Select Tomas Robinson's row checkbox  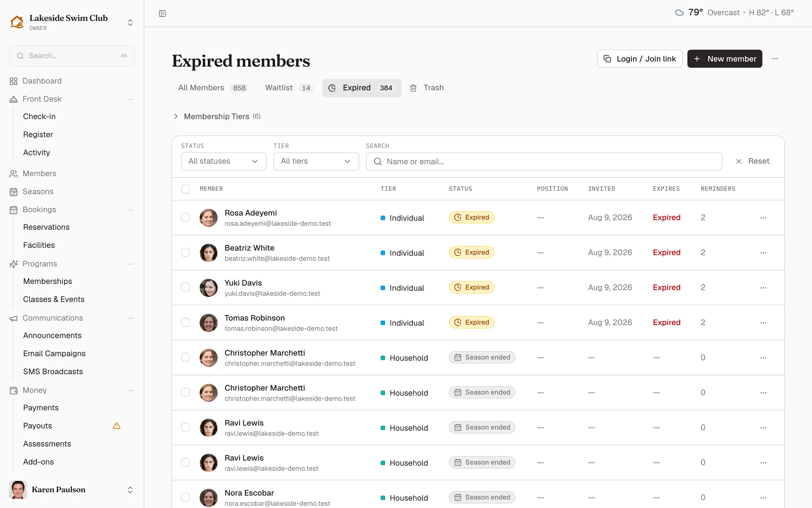(186, 322)
